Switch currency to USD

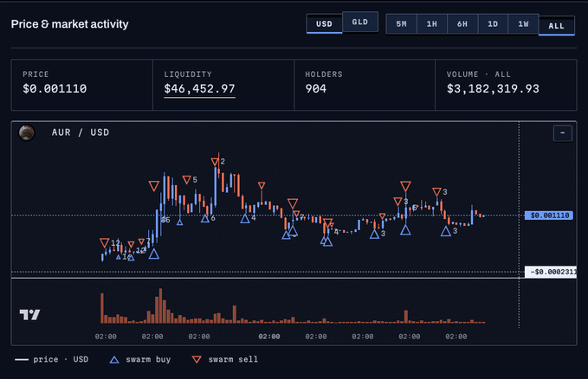point(324,24)
